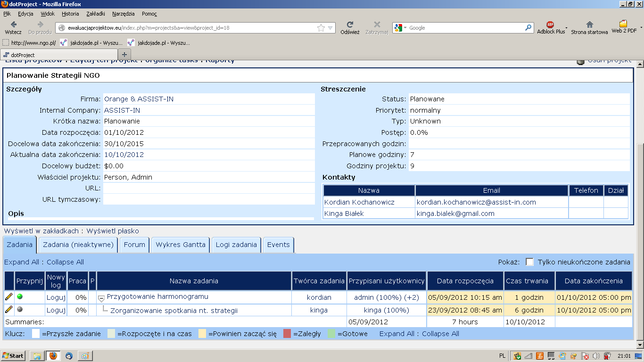Switch to the Events tab
Screen dimensions: 644x362
(278, 245)
